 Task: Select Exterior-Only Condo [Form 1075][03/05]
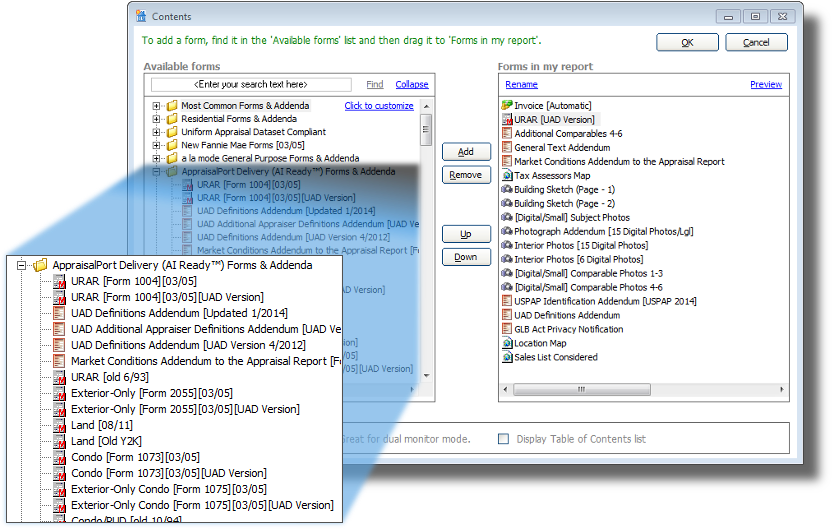tap(169, 489)
